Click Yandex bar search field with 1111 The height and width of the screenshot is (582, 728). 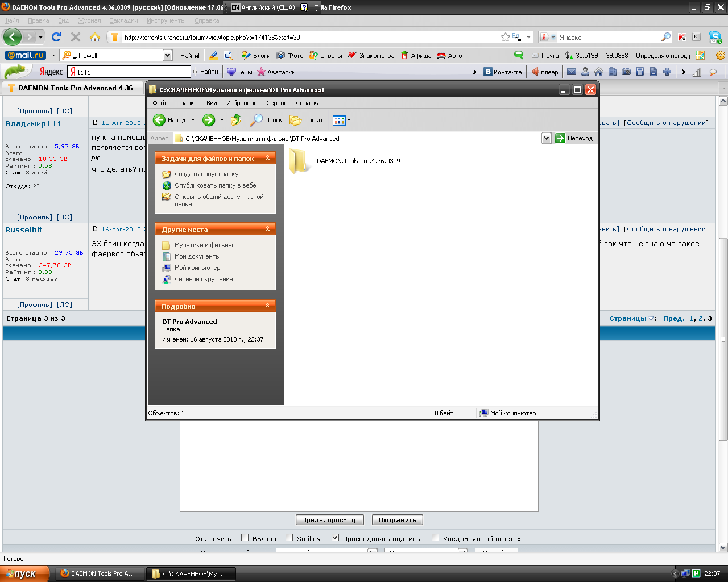pyautogui.click(x=129, y=72)
